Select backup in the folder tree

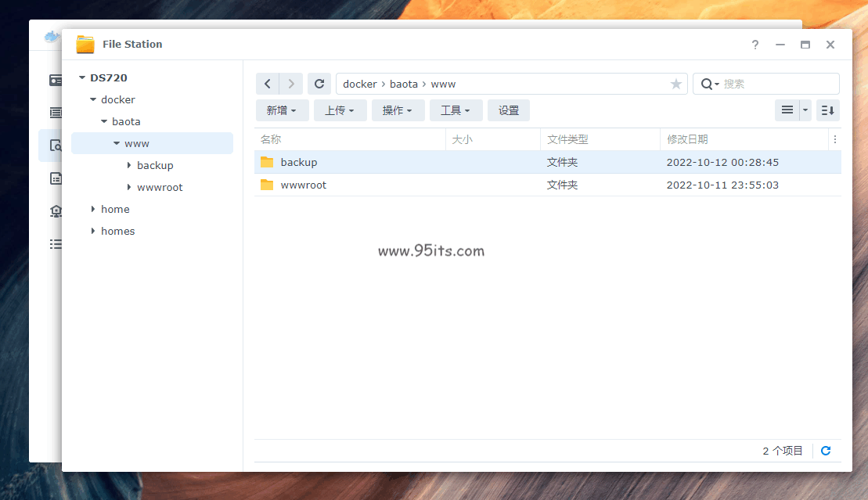(155, 166)
